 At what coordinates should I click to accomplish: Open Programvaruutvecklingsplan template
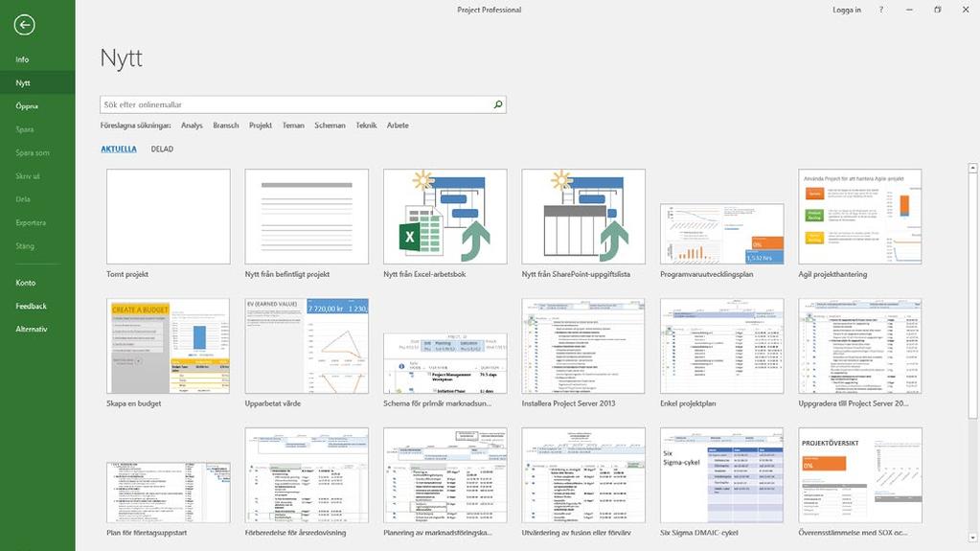pos(722,234)
